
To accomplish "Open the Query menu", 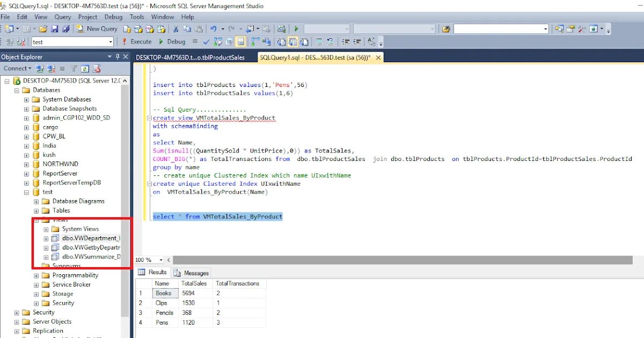I will 62,17.
